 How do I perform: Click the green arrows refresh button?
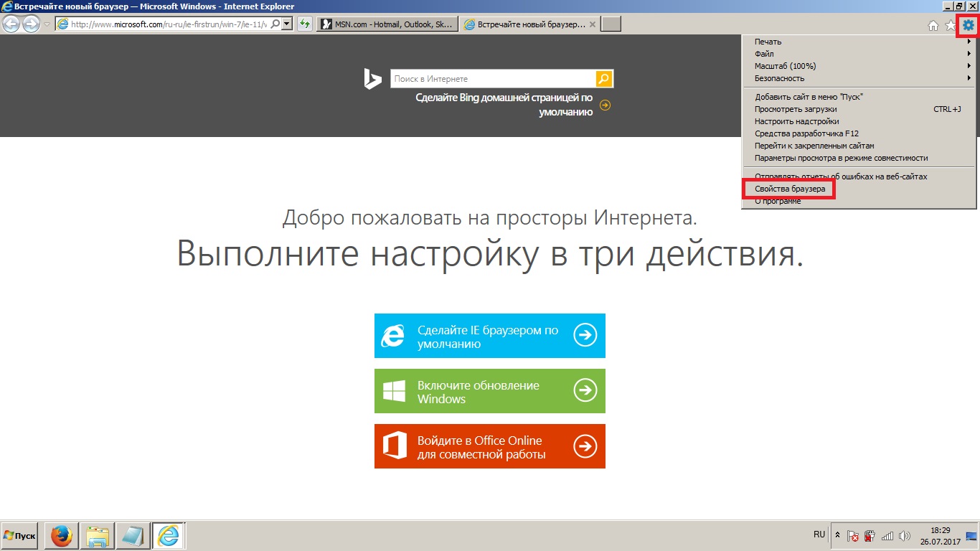coord(305,24)
